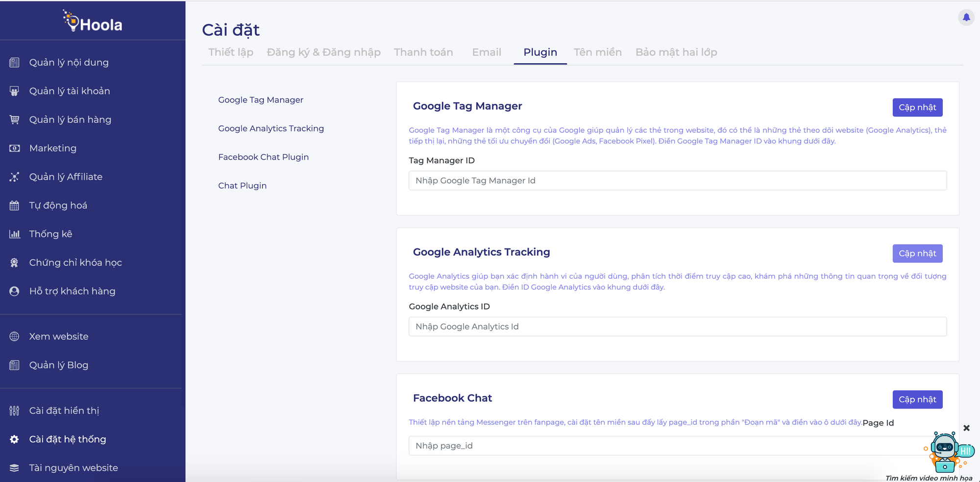Image resolution: width=980 pixels, height=482 pixels.
Task: Focus the Google Analytics ID input field
Action: (x=678, y=326)
